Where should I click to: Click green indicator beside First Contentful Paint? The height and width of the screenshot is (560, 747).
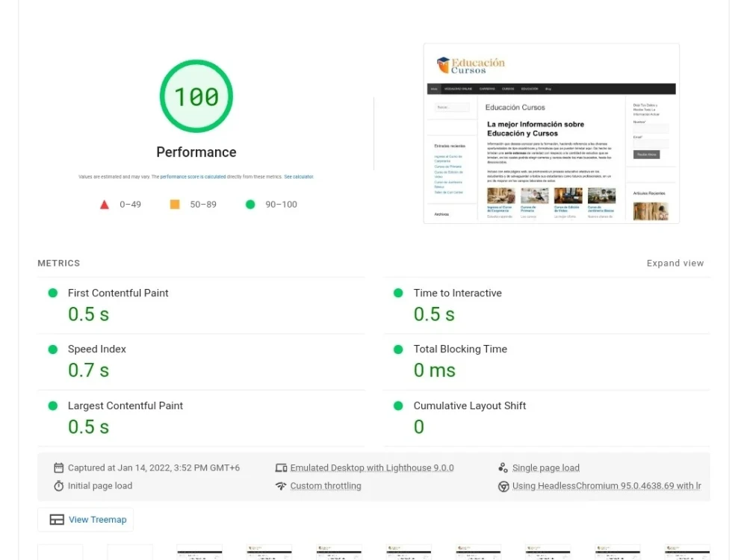click(52, 293)
